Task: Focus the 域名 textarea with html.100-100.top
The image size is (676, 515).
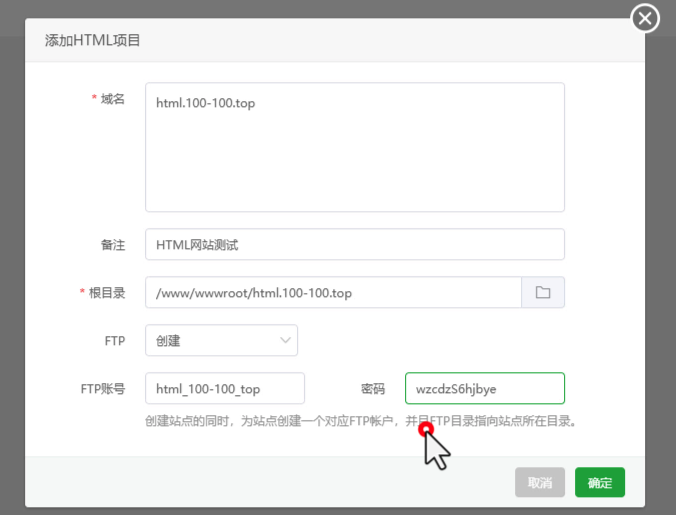Action: coord(355,147)
